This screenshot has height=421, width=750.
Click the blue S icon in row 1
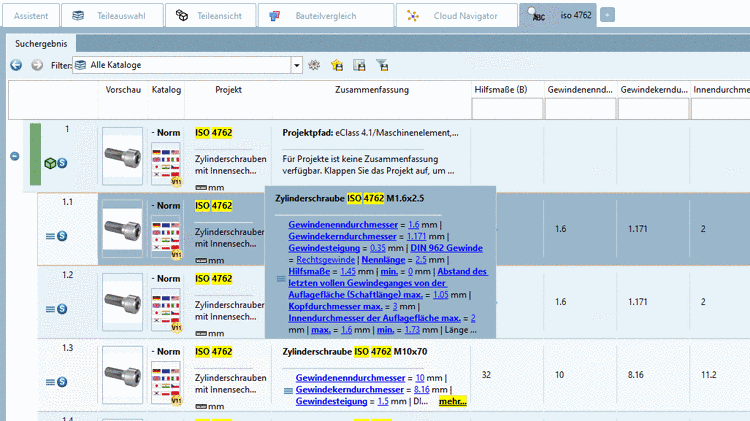[x=62, y=163]
